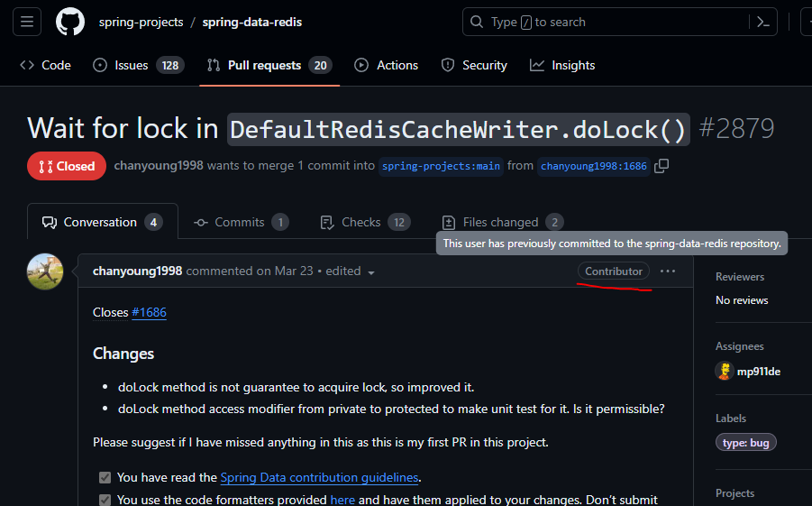Open the 'type: bug' label

click(x=745, y=443)
